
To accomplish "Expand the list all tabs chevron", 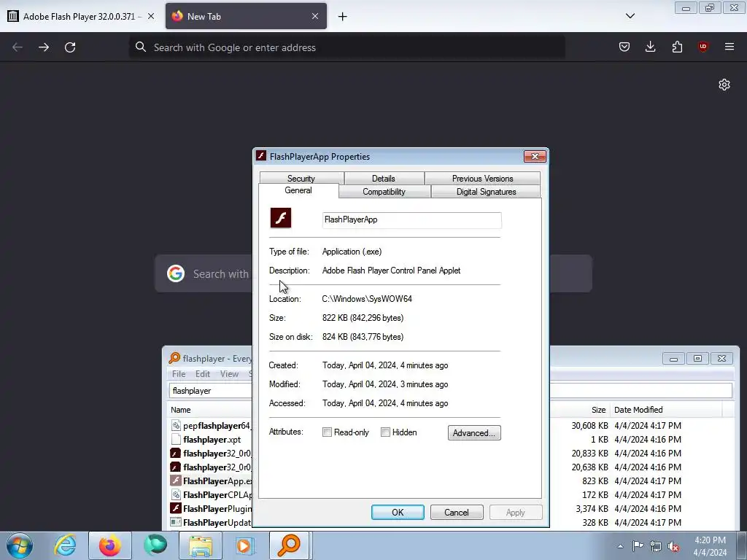I will click(x=630, y=16).
